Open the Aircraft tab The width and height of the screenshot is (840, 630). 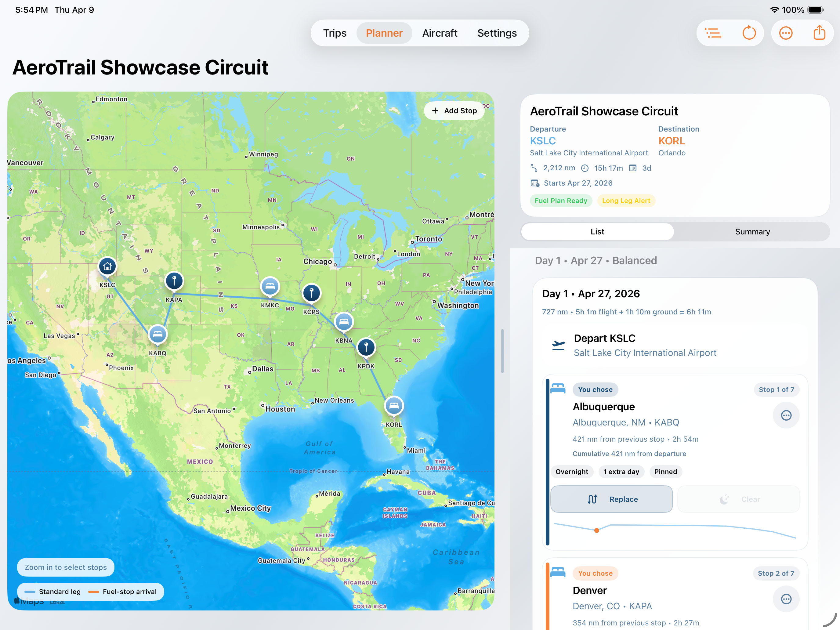pyautogui.click(x=439, y=33)
